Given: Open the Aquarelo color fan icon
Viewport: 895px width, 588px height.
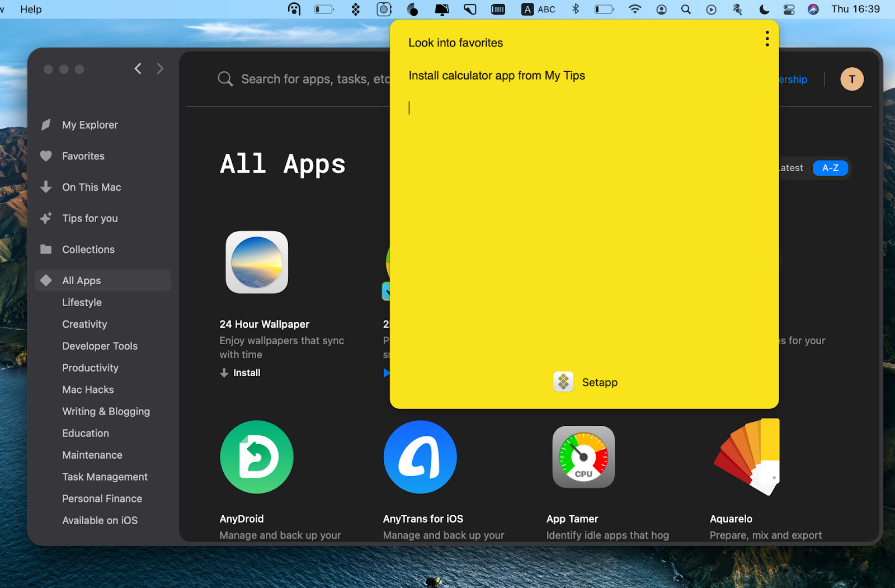Looking at the screenshot, I should [747, 457].
